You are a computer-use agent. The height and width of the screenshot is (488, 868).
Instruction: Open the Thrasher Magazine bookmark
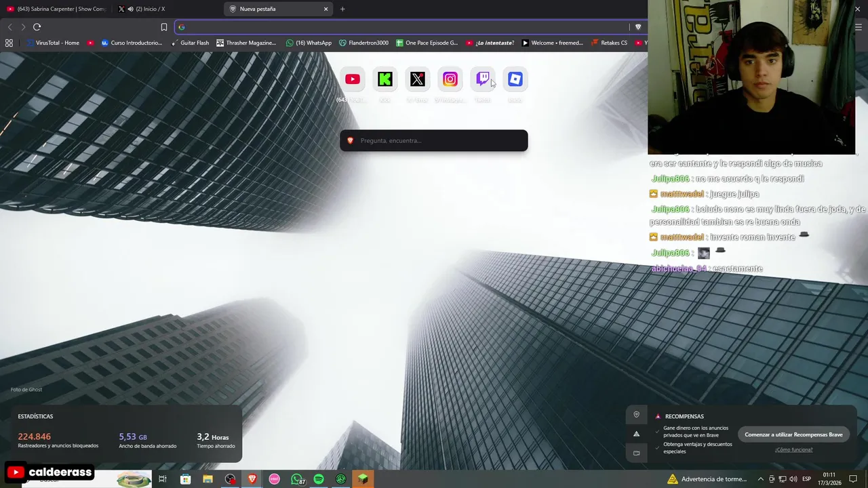[x=246, y=43]
